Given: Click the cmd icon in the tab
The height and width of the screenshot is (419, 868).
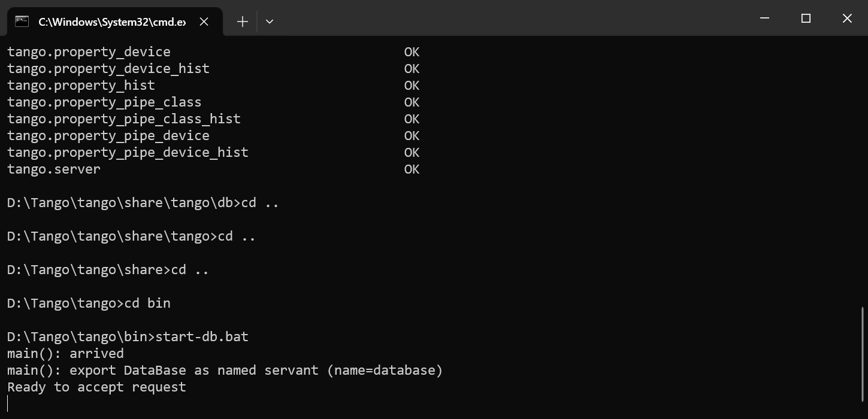Looking at the screenshot, I should coord(22,22).
